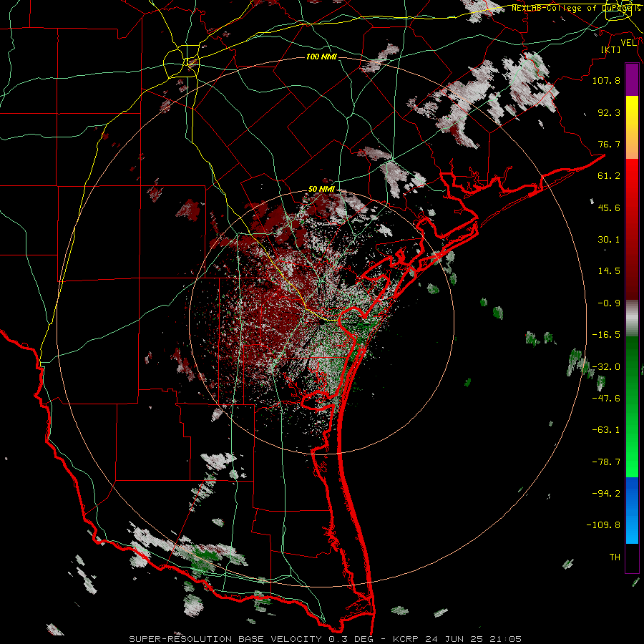Viewport: 644px width, 644px height.
Task: Click the gray near-zero segment of the color bar
Action: click(x=632, y=318)
